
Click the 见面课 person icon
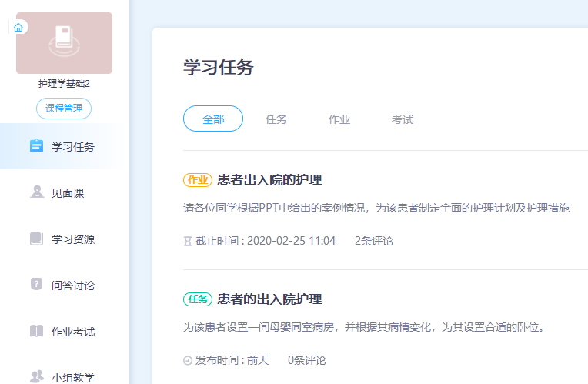[x=36, y=192]
